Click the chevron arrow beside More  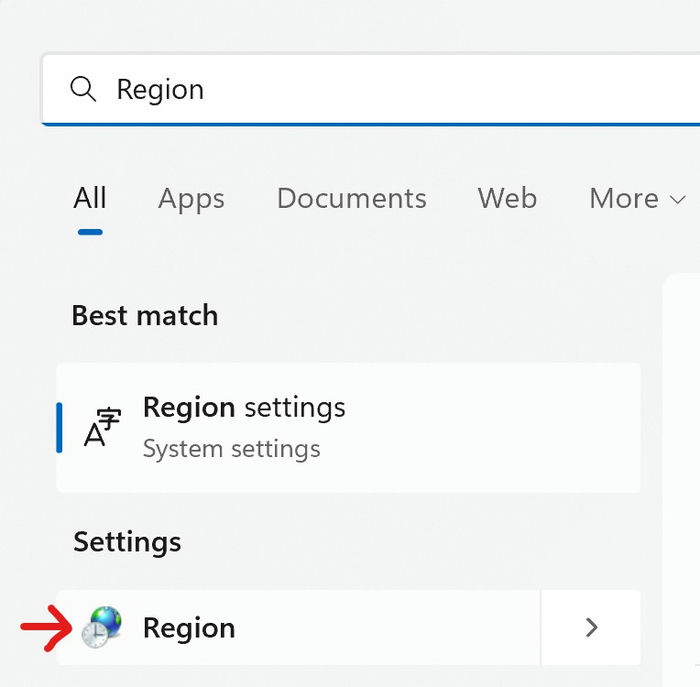(x=678, y=200)
